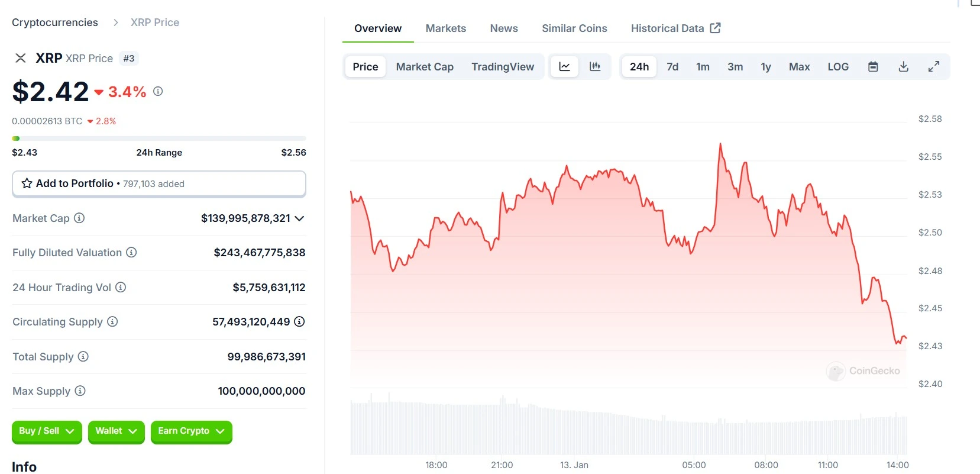Click 100,000,000,000 max supply value
Image resolution: width=980 pixels, height=474 pixels.
point(261,391)
